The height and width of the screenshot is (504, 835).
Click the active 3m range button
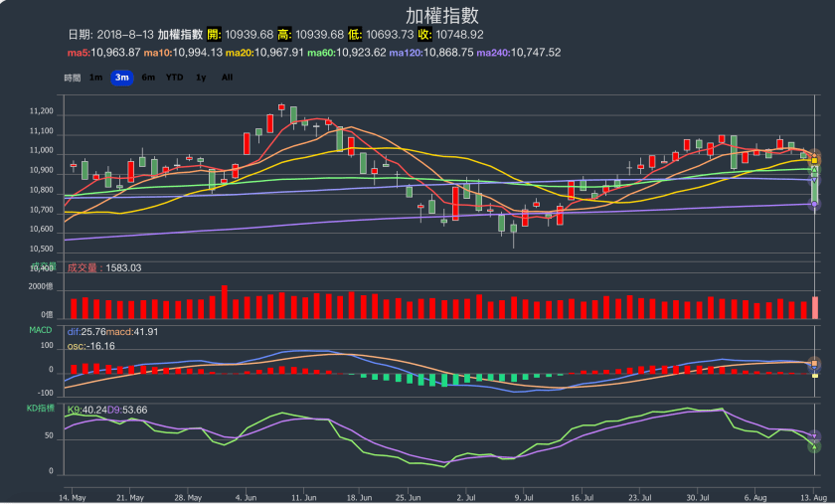[121, 77]
